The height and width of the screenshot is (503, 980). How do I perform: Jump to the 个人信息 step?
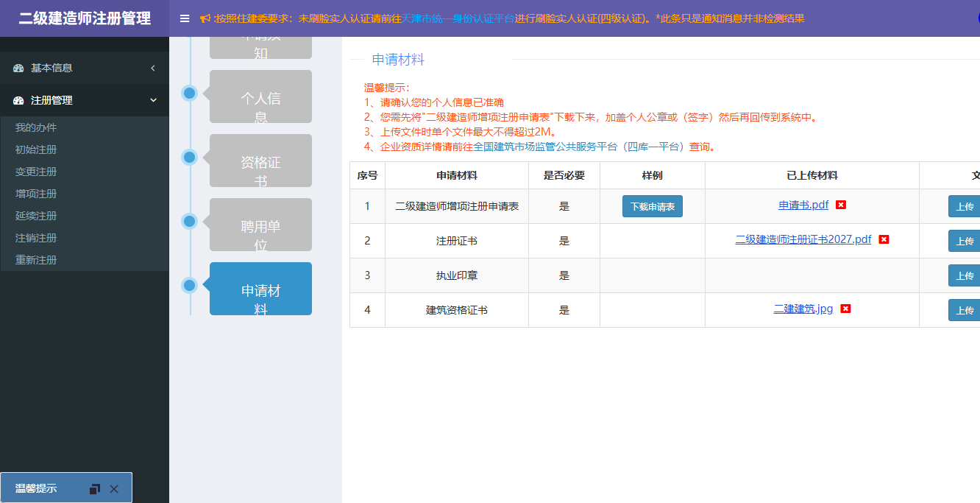point(260,96)
